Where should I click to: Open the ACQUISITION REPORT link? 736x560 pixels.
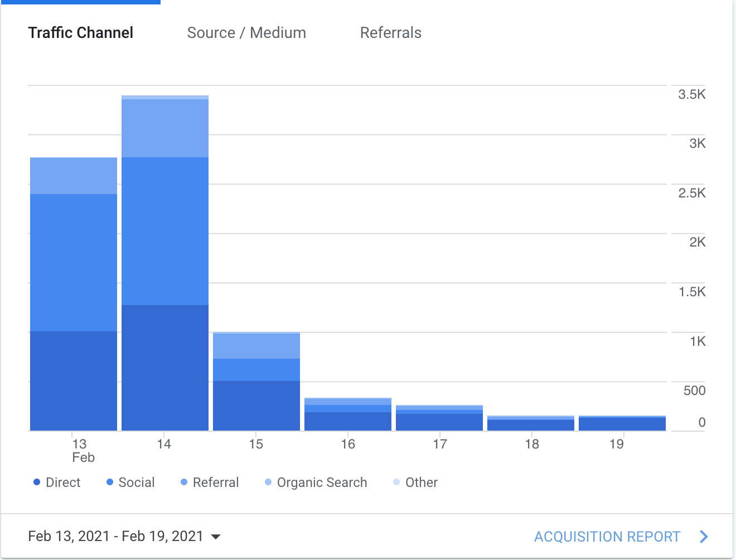[607, 537]
